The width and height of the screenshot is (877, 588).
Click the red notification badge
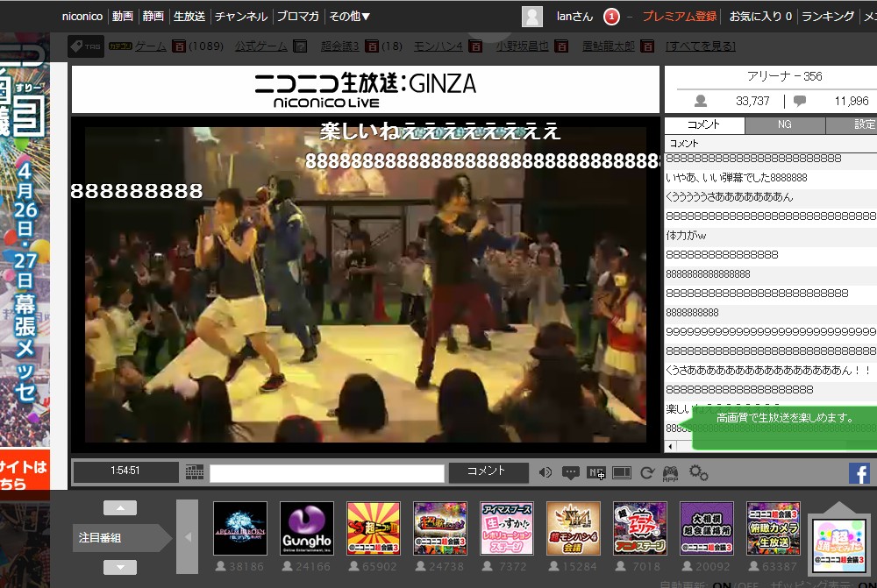click(612, 17)
